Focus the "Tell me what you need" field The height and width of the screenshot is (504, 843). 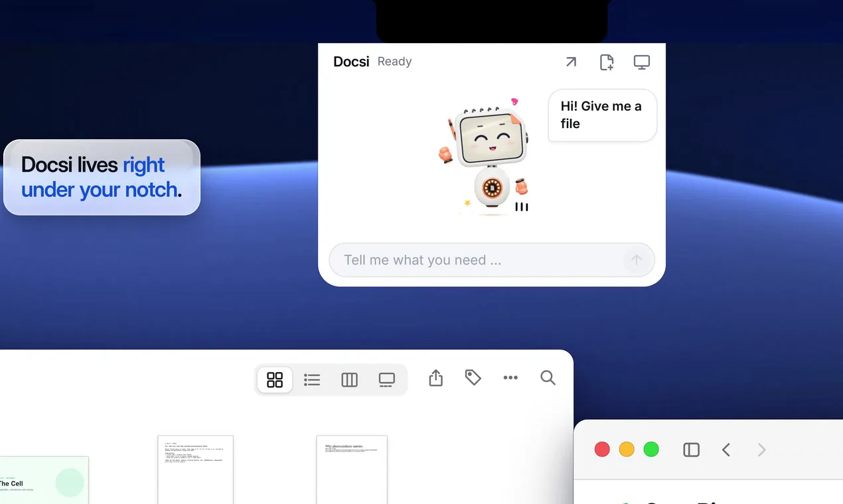492,260
